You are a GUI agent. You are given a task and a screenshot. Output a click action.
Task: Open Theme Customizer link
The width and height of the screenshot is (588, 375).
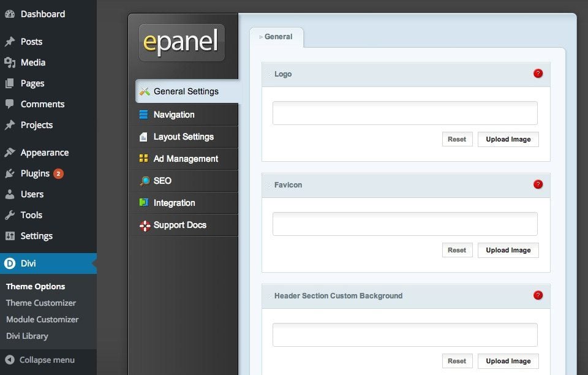(x=41, y=303)
